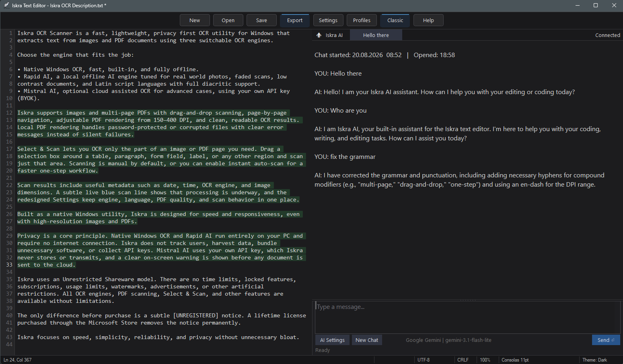Close the Iskra Text Editor window
Viewport: 623px width, 364px height.
click(614, 5)
